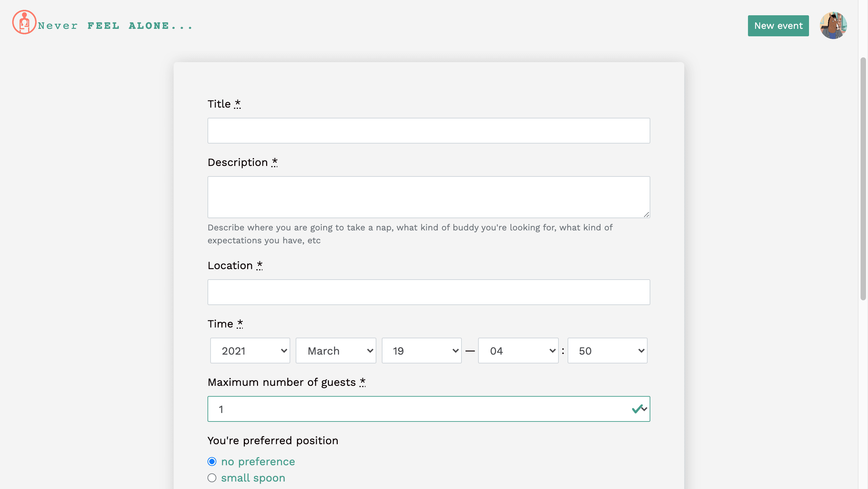Open the minute dropdown showing 50

coord(607,351)
